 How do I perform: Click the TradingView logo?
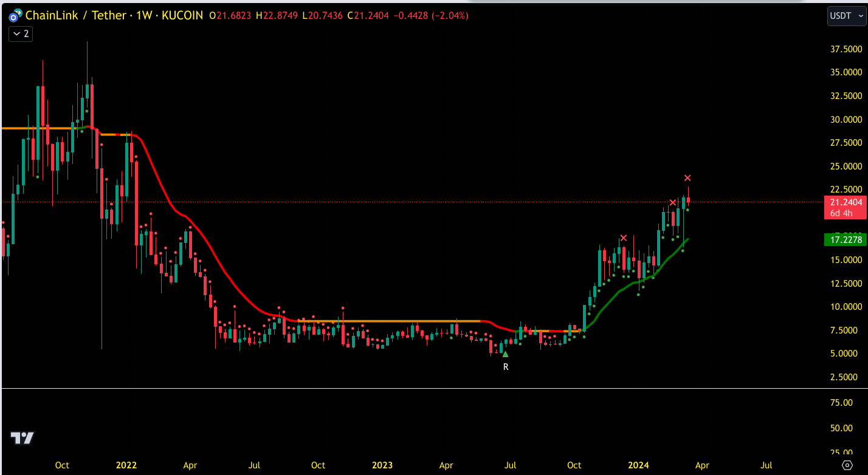click(x=22, y=437)
